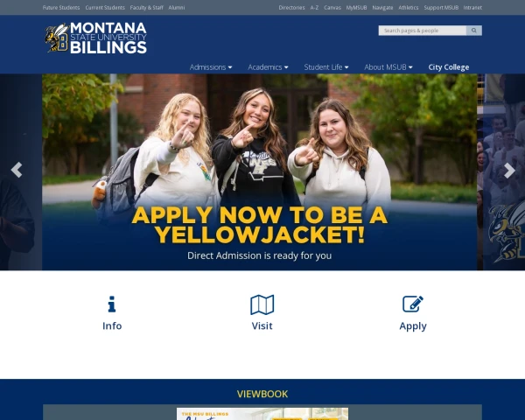This screenshot has width=525, height=420.
Task: Open the Canvas link
Action: (332, 7)
